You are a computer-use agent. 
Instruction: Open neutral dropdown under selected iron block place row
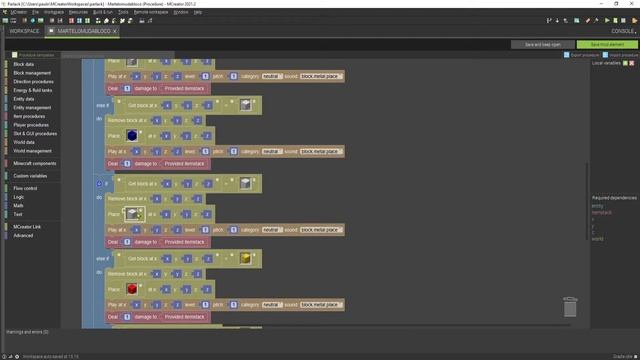[272, 230]
